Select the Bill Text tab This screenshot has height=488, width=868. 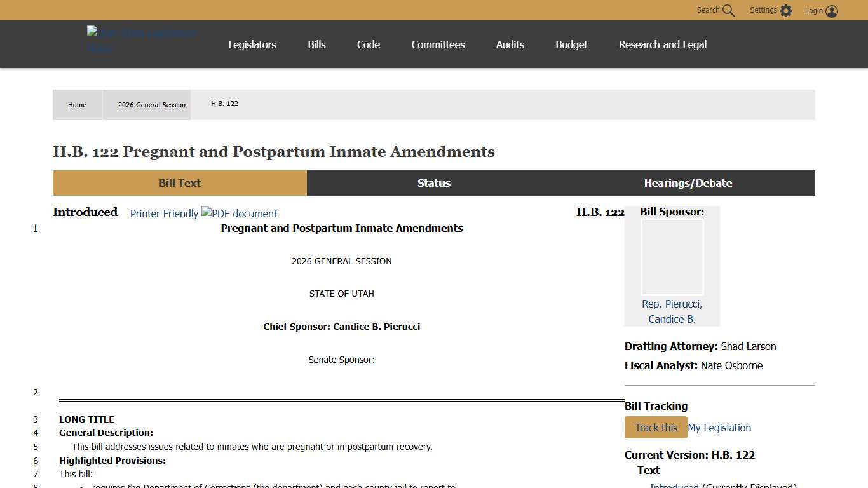tap(180, 183)
